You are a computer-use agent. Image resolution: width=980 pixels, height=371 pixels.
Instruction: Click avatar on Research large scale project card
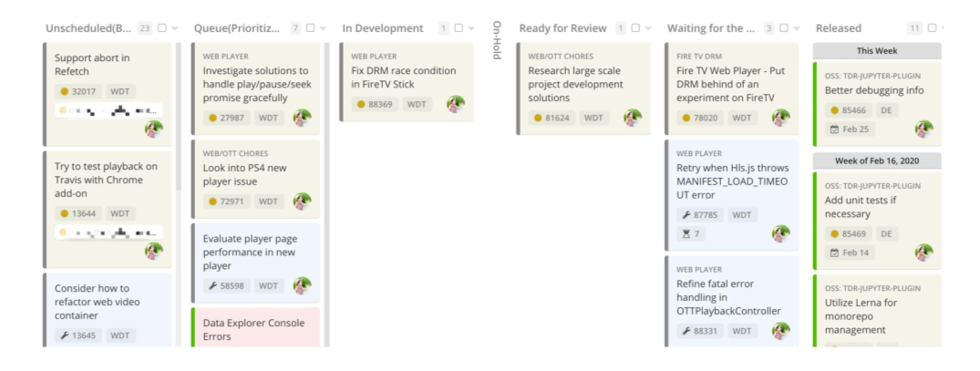[x=633, y=119]
